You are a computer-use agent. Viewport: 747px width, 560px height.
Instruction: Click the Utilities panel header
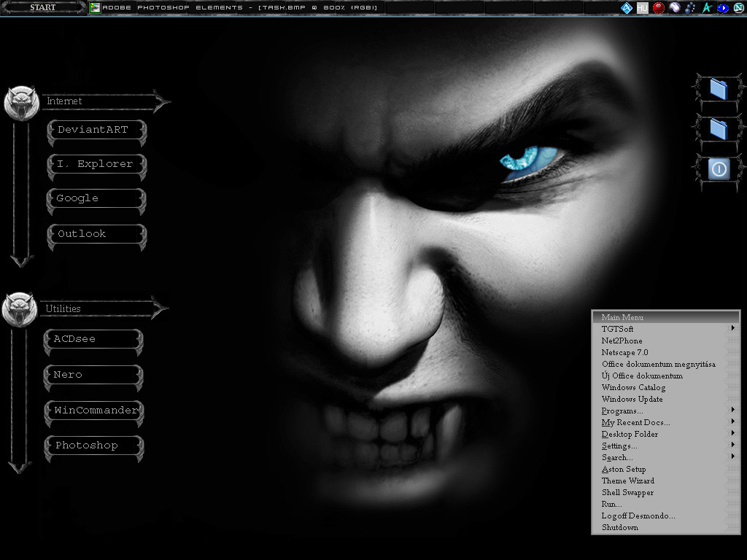pyautogui.click(x=104, y=308)
